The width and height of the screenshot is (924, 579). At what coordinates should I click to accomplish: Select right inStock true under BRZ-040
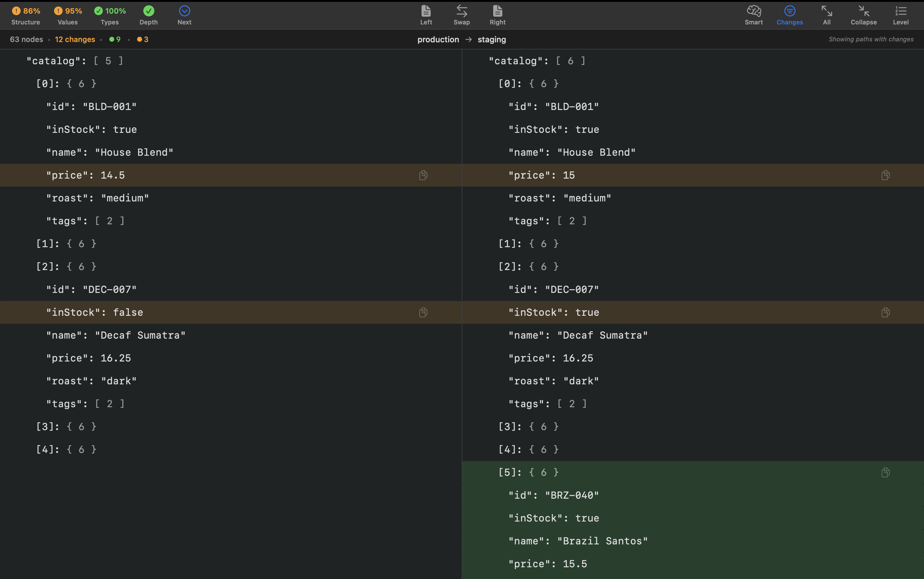(x=693, y=518)
